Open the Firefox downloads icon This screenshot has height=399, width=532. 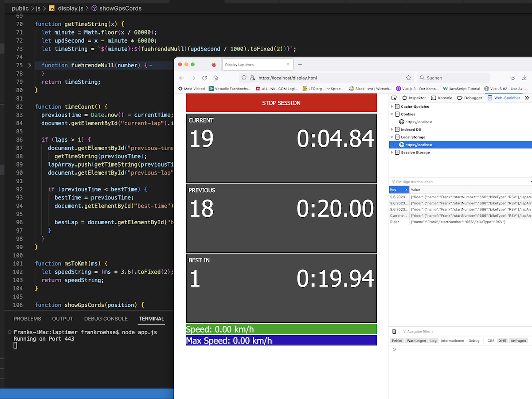click(525, 78)
